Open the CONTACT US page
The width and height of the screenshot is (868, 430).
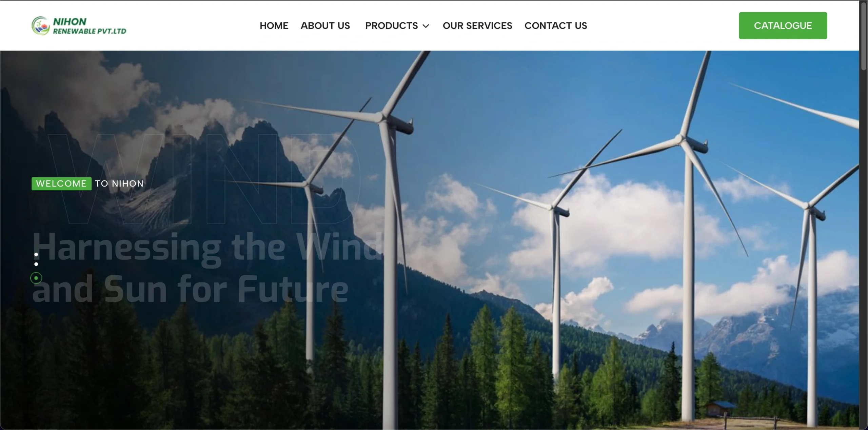[x=556, y=26]
